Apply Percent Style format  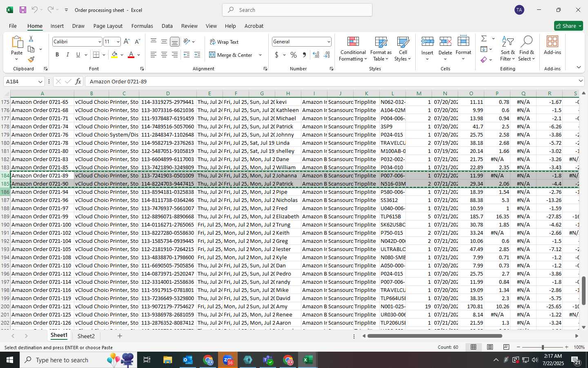click(294, 55)
